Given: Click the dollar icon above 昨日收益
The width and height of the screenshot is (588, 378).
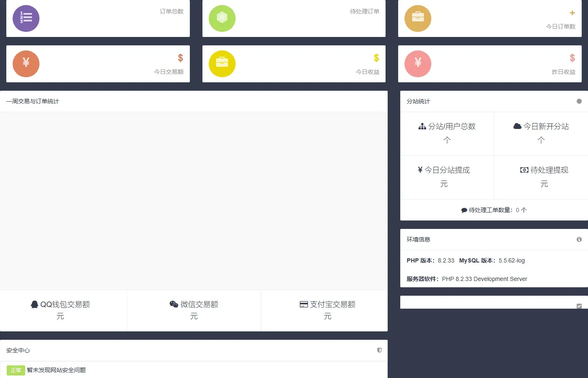Looking at the screenshot, I should point(572,58).
